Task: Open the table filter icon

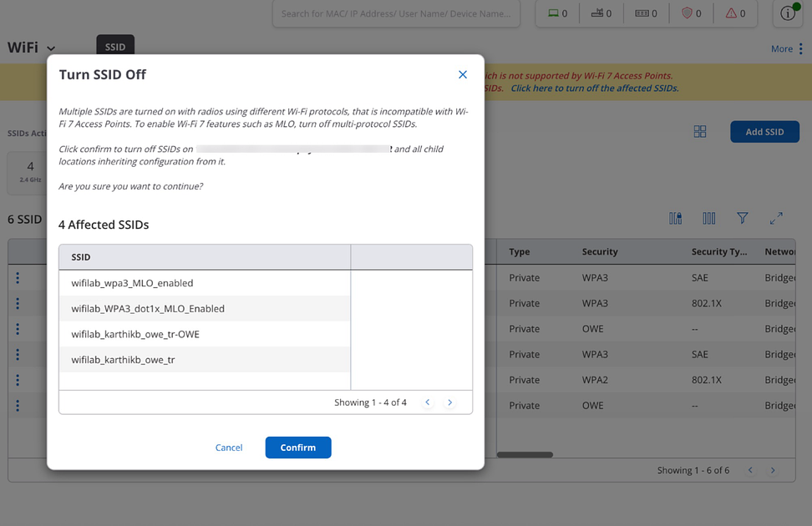Action: tap(743, 218)
